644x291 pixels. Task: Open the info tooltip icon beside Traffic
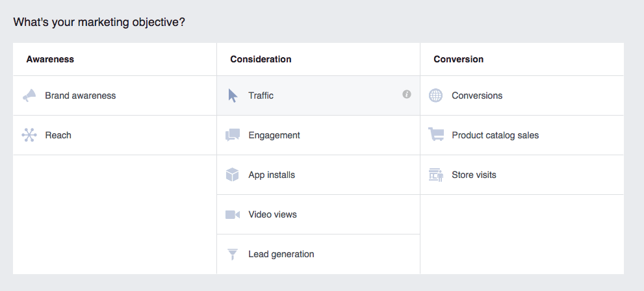pos(407,95)
